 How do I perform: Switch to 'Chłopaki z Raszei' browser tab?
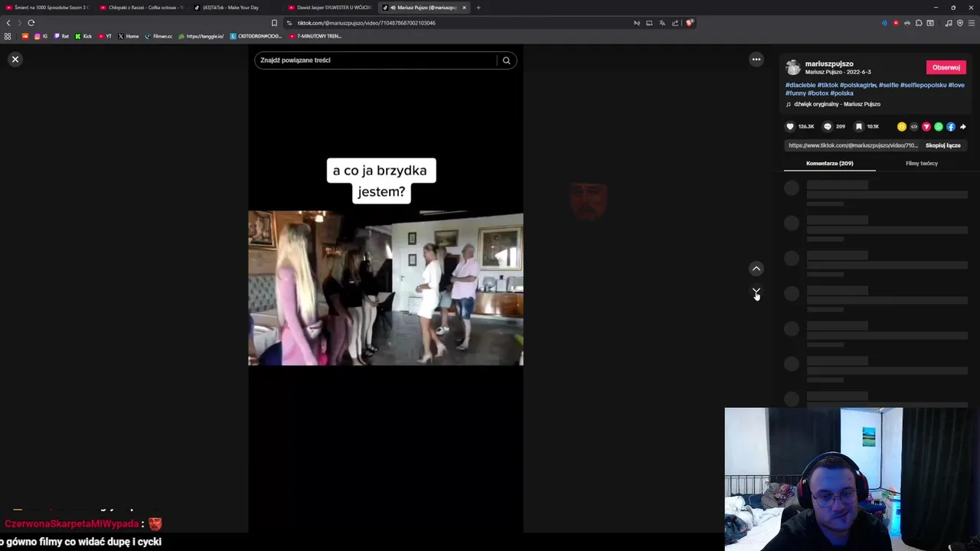click(142, 8)
